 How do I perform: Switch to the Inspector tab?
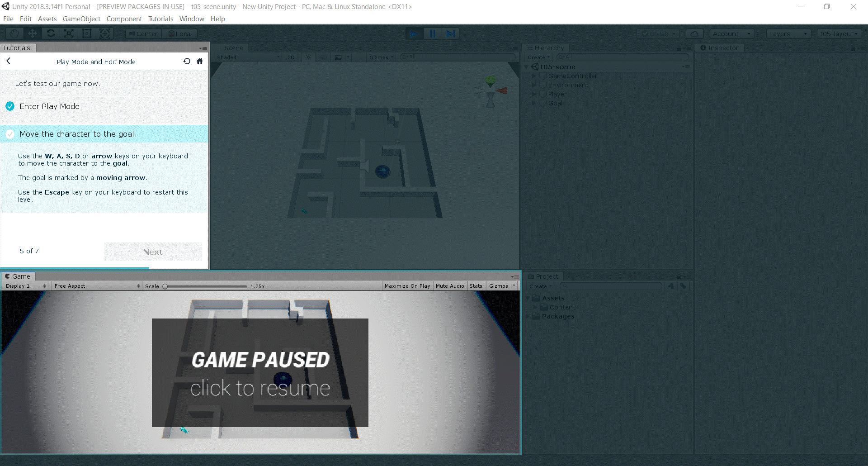point(719,48)
